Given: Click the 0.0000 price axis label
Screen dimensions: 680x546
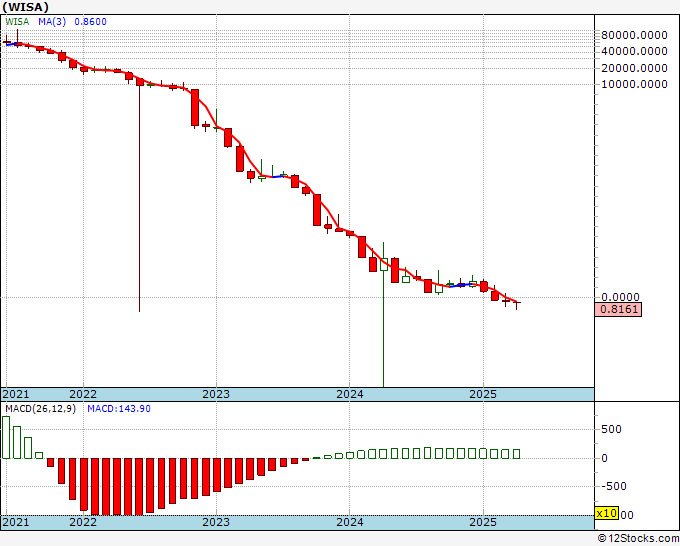Looking at the screenshot, I should pos(620,297).
